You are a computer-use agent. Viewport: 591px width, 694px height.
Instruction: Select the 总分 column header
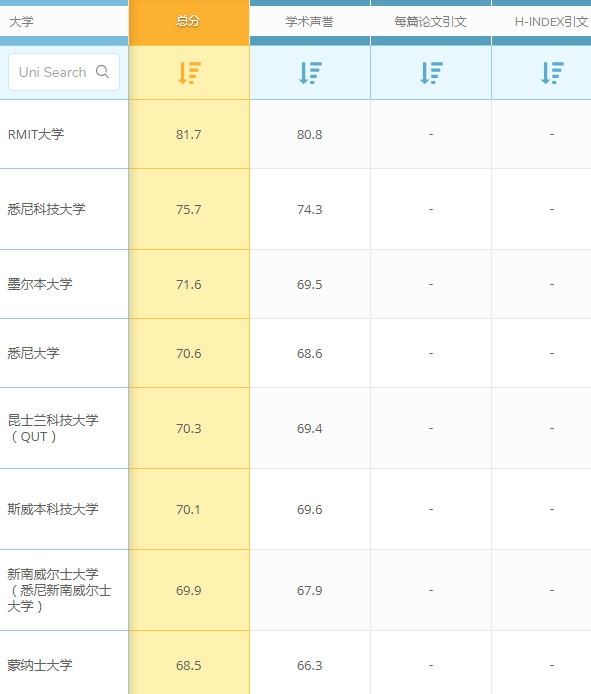(x=189, y=21)
